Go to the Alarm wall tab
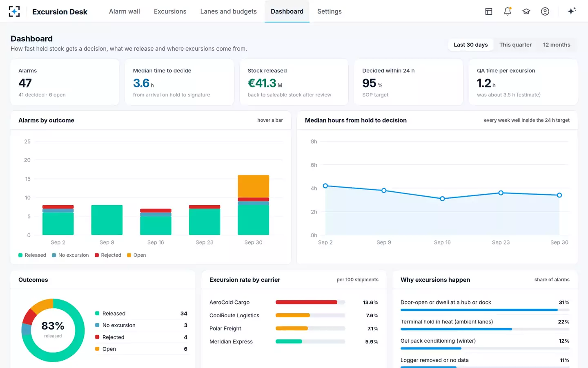The width and height of the screenshot is (588, 368). point(125,11)
